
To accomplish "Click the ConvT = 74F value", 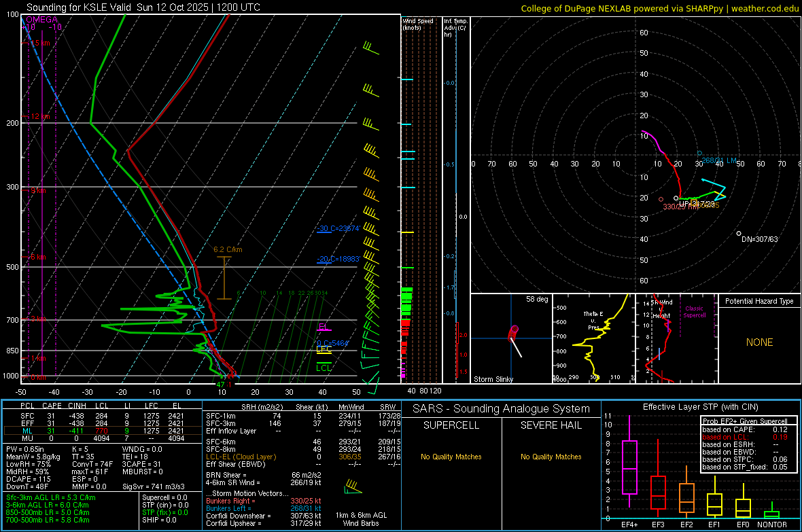I will pos(92,464).
